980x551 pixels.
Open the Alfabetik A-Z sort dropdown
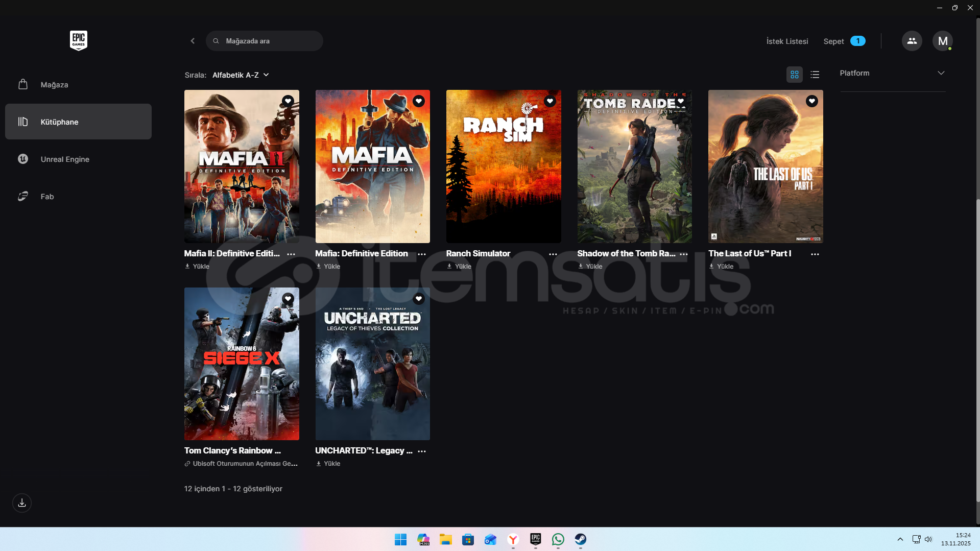(240, 75)
